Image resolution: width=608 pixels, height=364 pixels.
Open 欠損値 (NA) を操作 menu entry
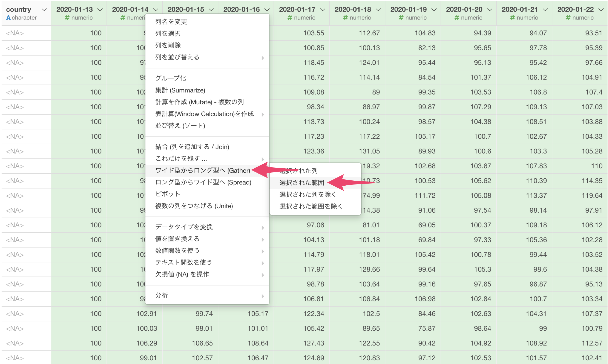(182, 274)
